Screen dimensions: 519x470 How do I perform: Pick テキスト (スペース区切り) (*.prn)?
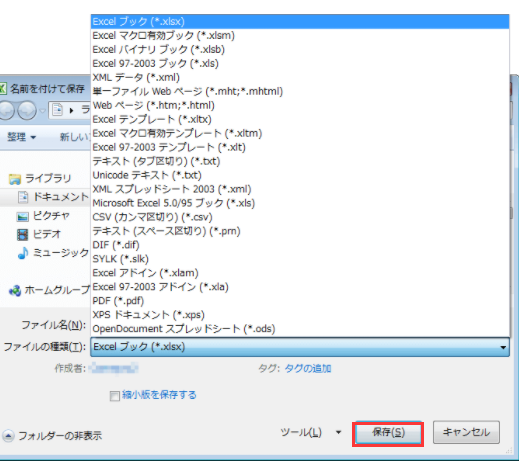(x=300, y=232)
